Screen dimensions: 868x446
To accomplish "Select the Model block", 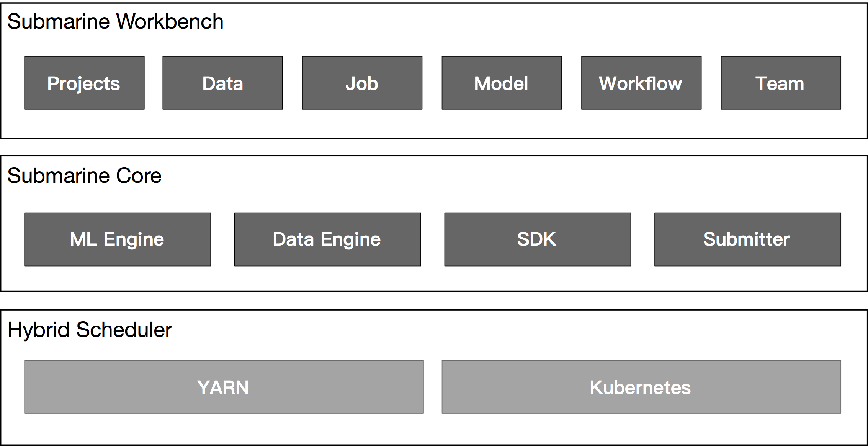I will [502, 83].
